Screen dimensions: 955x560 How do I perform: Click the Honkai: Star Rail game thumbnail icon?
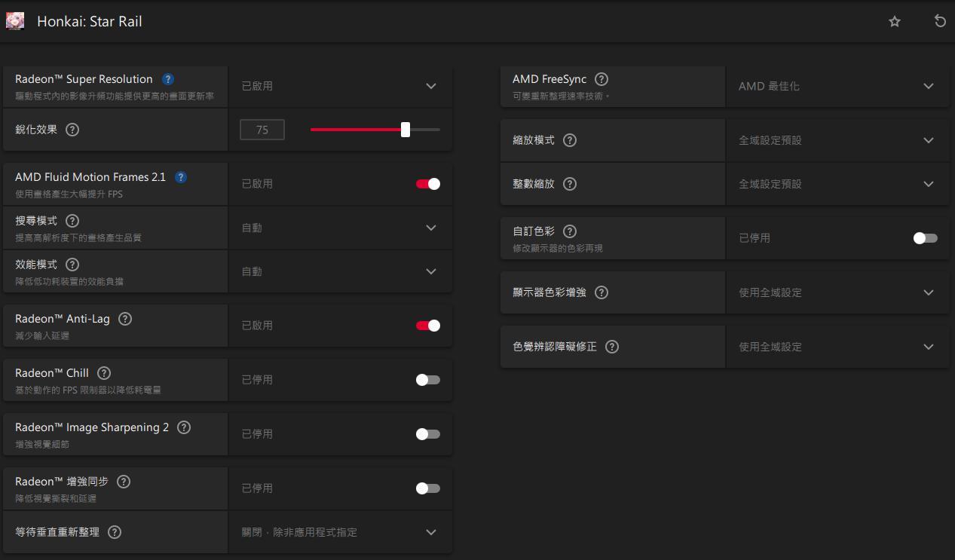[15, 21]
